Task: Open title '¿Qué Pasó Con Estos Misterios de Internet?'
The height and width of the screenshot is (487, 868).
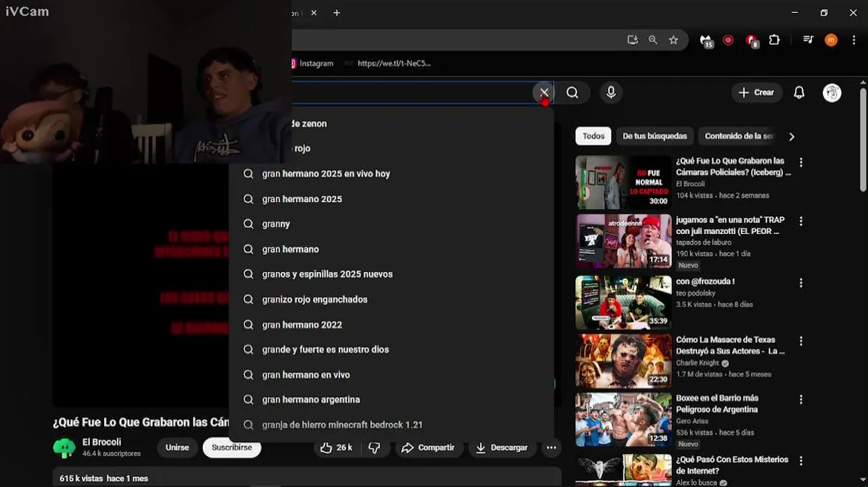Action: pos(732,465)
